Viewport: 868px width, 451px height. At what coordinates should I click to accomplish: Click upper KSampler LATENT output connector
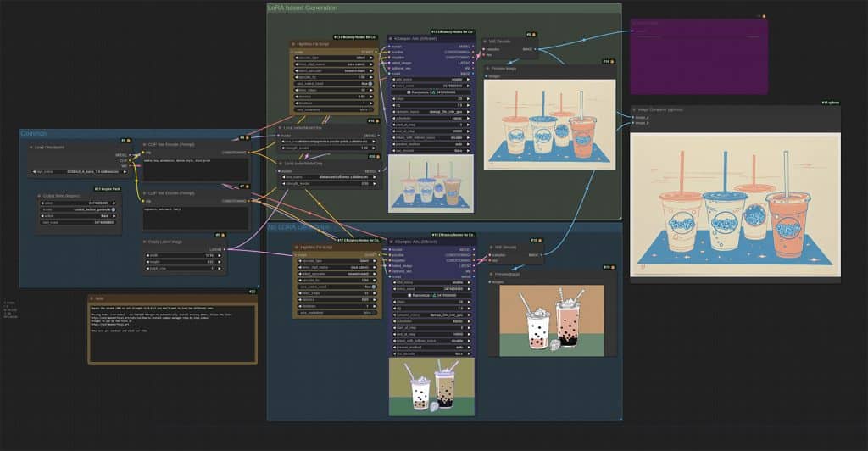473,63
